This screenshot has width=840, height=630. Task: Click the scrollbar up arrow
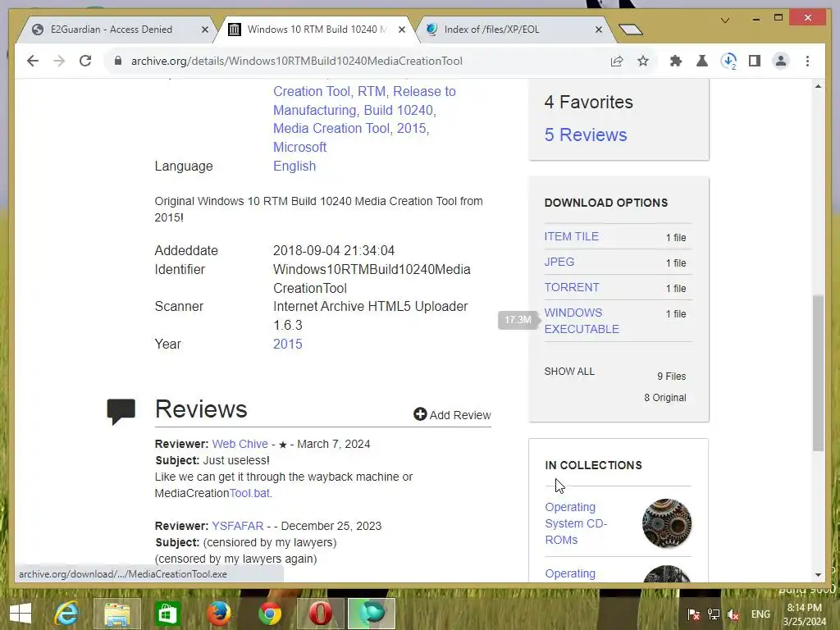pyautogui.click(x=818, y=86)
